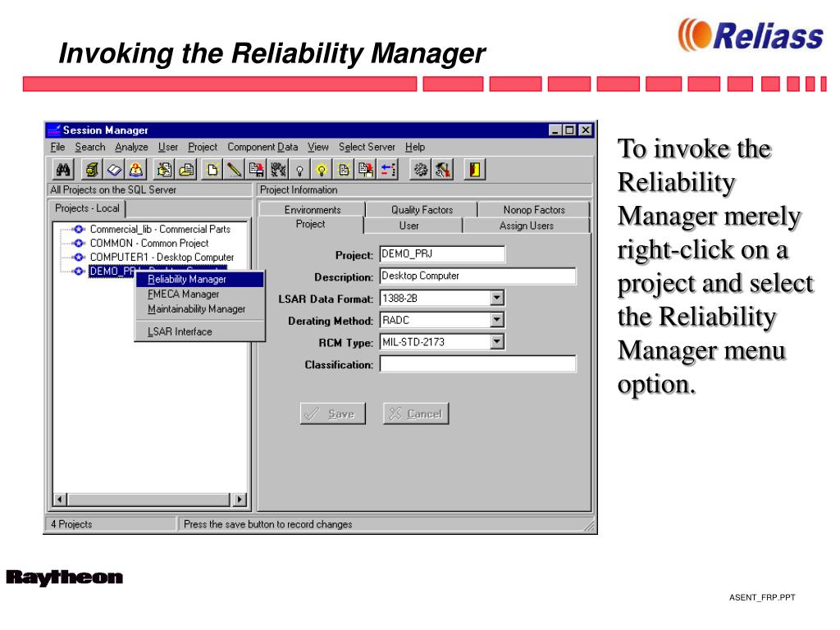This screenshot has width=840, height=630.
Task: Click the Save button
Action: pos(333,413)
